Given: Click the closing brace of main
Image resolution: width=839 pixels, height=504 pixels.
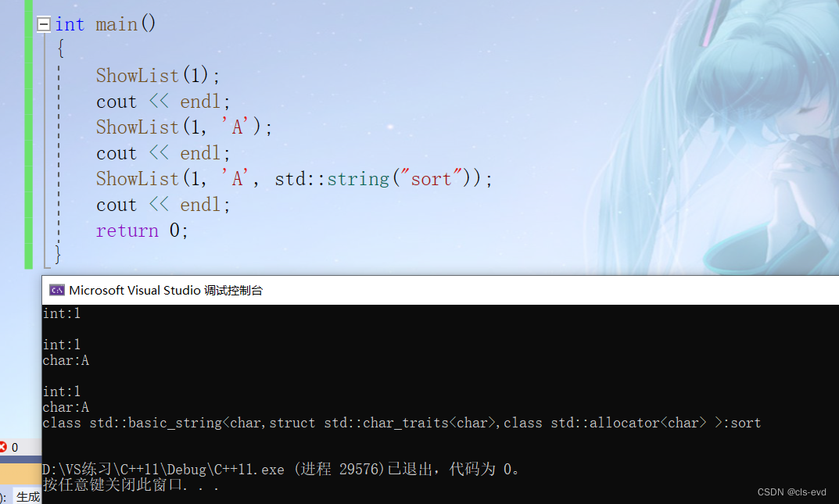Looking at the screenshot, I should pos(58,253).
